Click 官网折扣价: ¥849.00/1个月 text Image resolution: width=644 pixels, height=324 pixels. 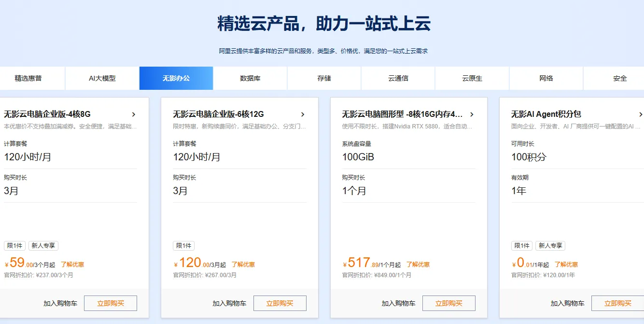[377, 275]
